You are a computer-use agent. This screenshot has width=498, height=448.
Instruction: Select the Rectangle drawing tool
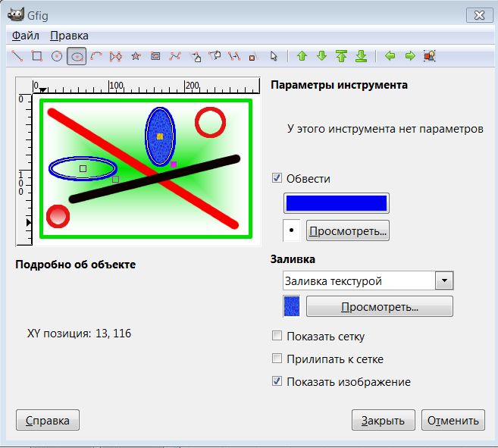[x=36, y=56]
